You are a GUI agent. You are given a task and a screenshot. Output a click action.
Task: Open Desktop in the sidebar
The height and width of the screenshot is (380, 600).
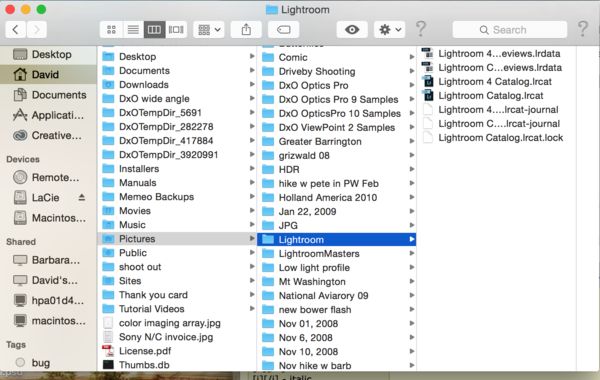(48, 54)
